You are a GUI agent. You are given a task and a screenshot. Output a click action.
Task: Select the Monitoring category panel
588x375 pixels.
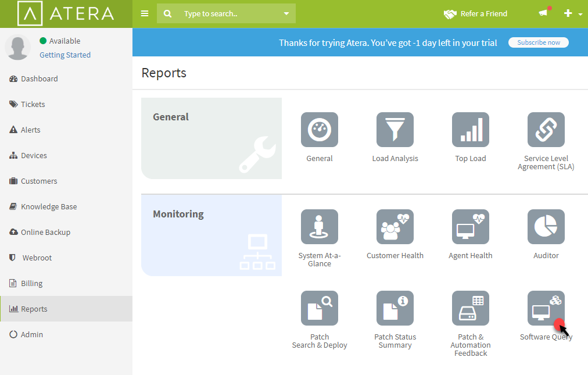pyautogui.click(x=211, y=235)
